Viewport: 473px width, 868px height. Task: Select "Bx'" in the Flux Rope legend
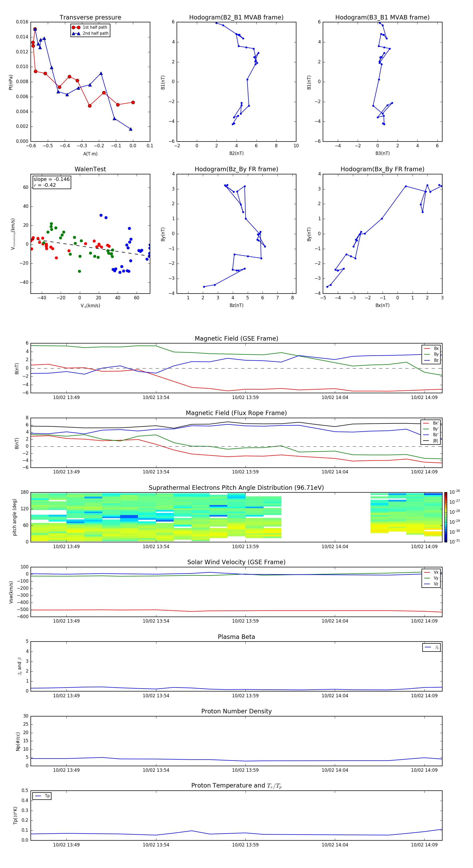click(x=431, y=423)
